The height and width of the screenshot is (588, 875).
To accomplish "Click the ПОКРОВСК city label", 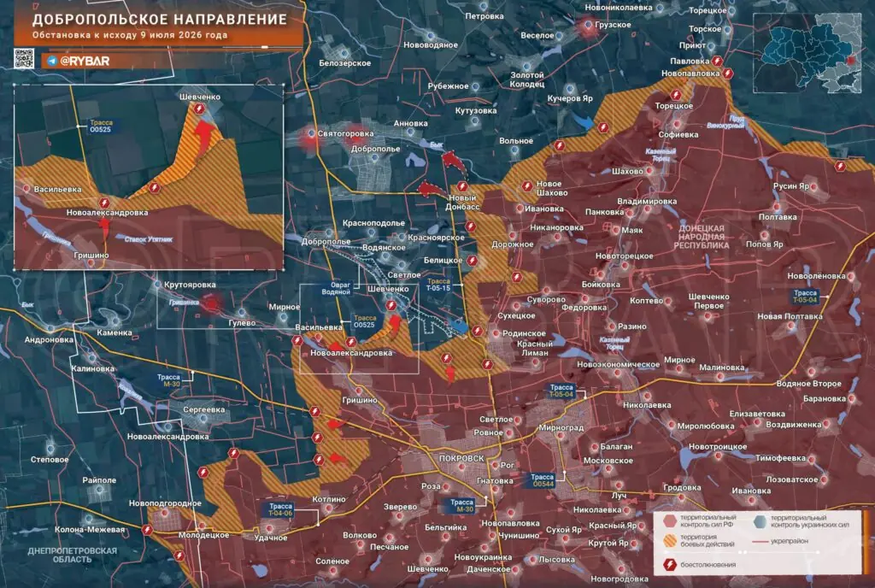I will point(461,458).
